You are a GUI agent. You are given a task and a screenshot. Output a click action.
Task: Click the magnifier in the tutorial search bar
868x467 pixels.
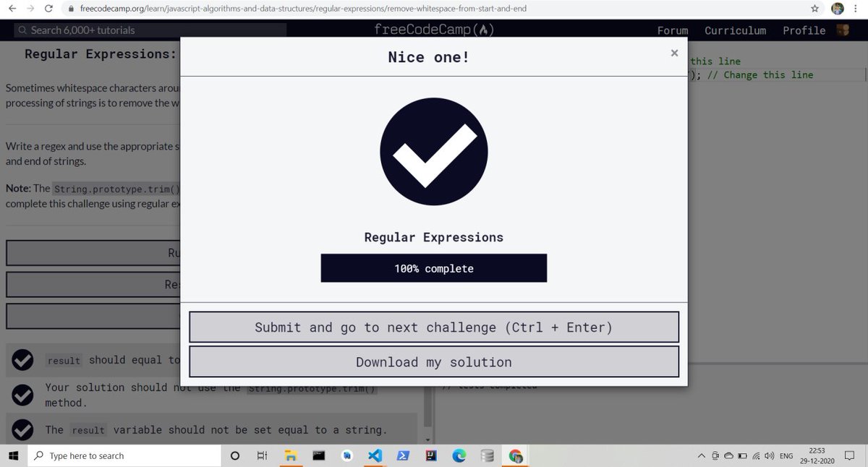(22, 30)
